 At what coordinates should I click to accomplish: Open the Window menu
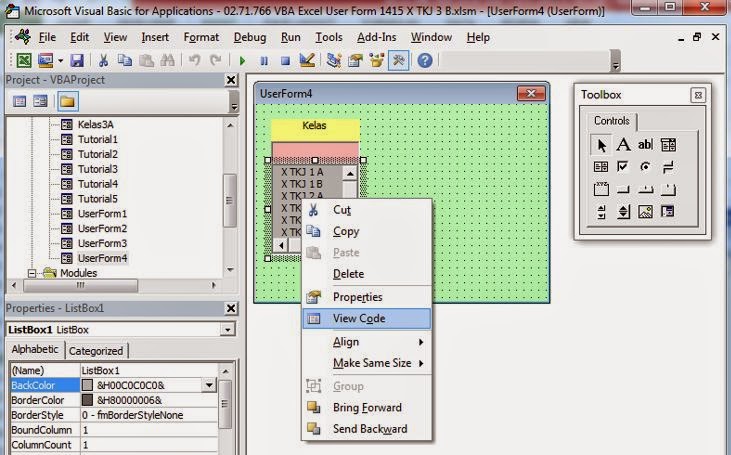tap(431, 37)
